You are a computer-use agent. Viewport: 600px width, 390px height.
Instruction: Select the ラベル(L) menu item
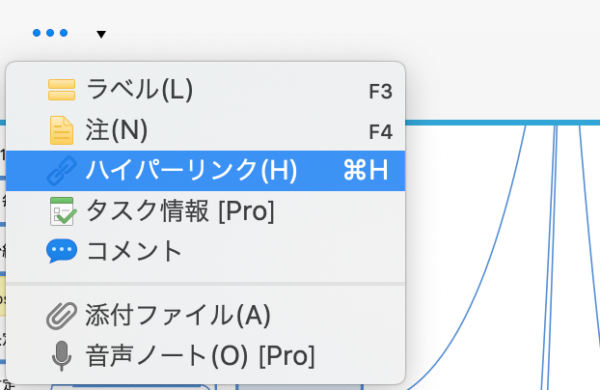point(205,90)
